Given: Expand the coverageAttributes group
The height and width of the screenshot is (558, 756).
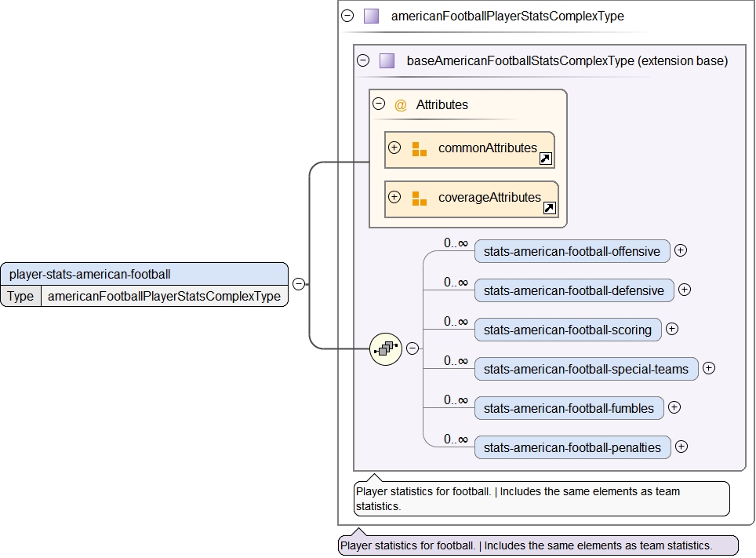Looking at the screenshot, I should tap(394, 197).
